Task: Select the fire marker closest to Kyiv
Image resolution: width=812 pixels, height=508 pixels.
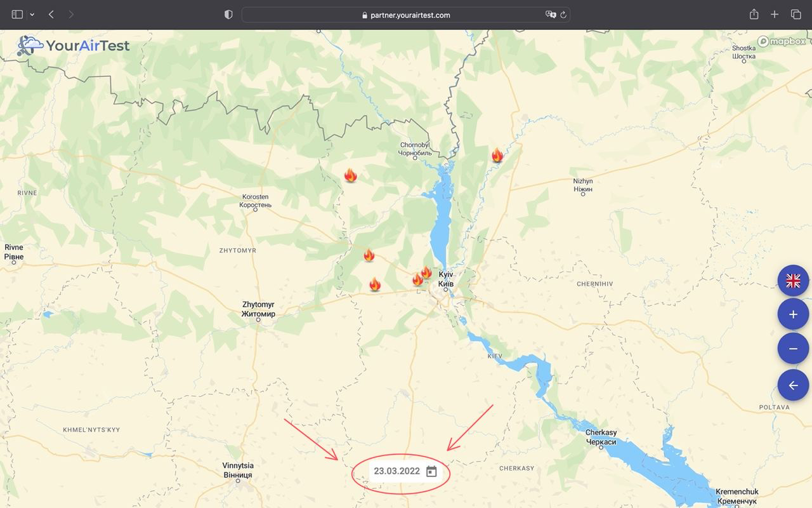Action: pyautogui.click(x=426, y=272)
